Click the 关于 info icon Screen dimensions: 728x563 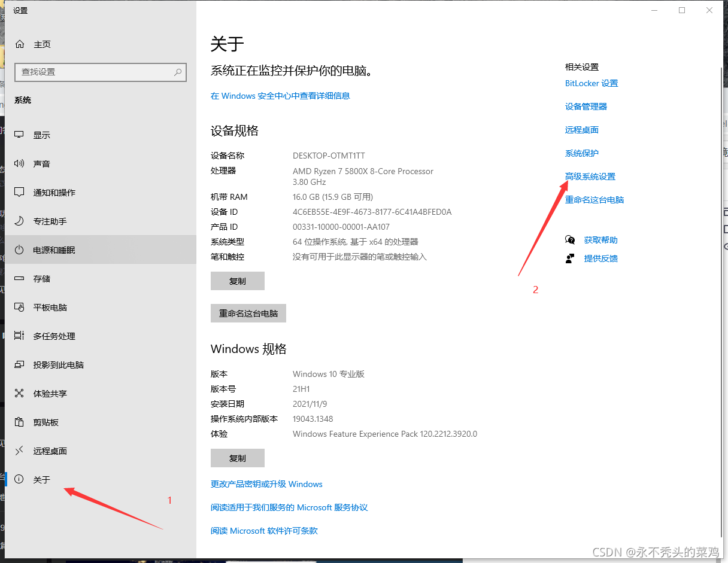pyautogui.click(x=20, y=480)
